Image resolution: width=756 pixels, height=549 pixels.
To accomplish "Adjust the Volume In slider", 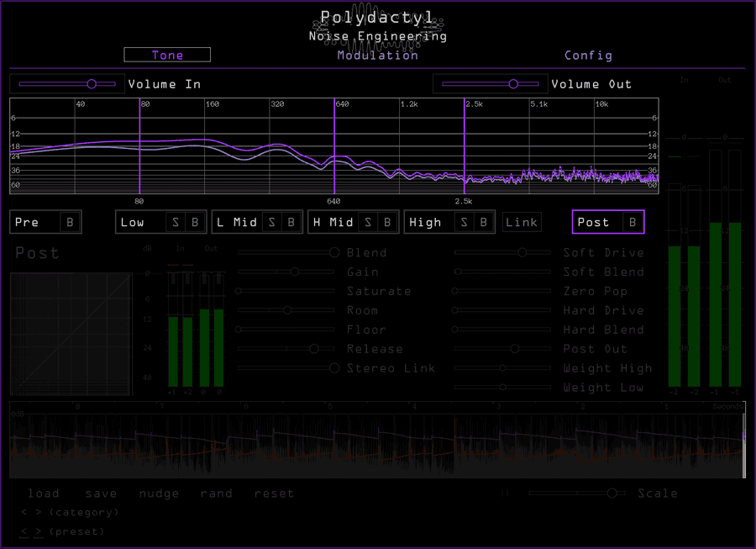I will pos(67,84).
